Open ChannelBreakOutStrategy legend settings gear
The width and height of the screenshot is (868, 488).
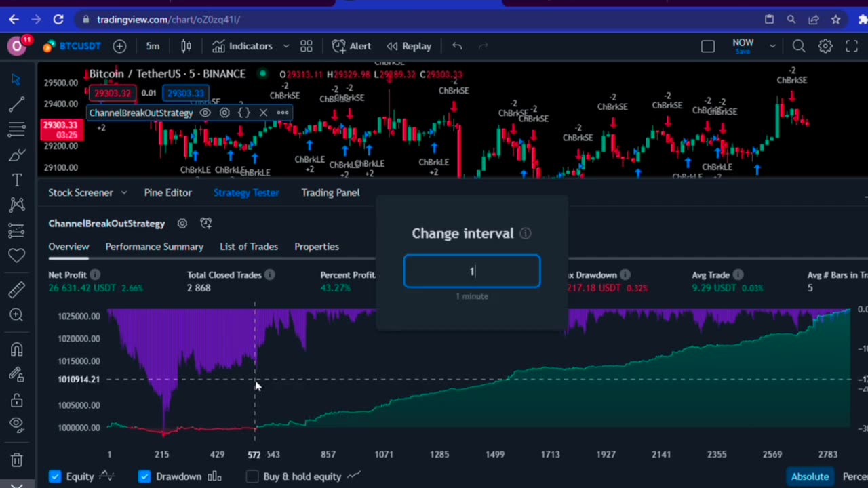(x=224, y=113)
